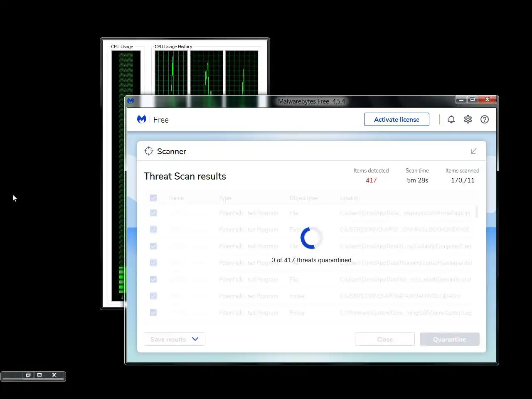
Task: Sort results by the Type column header
Action: click(225, 198)
